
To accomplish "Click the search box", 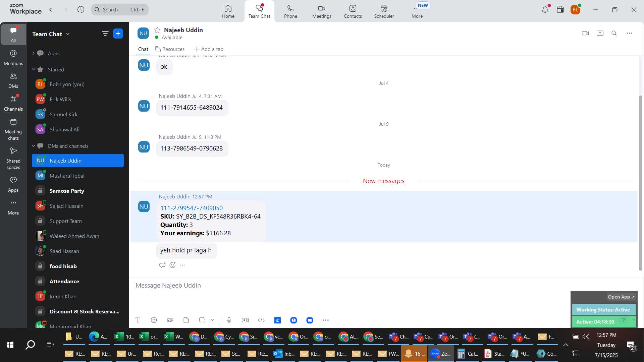I will point(120,9).
